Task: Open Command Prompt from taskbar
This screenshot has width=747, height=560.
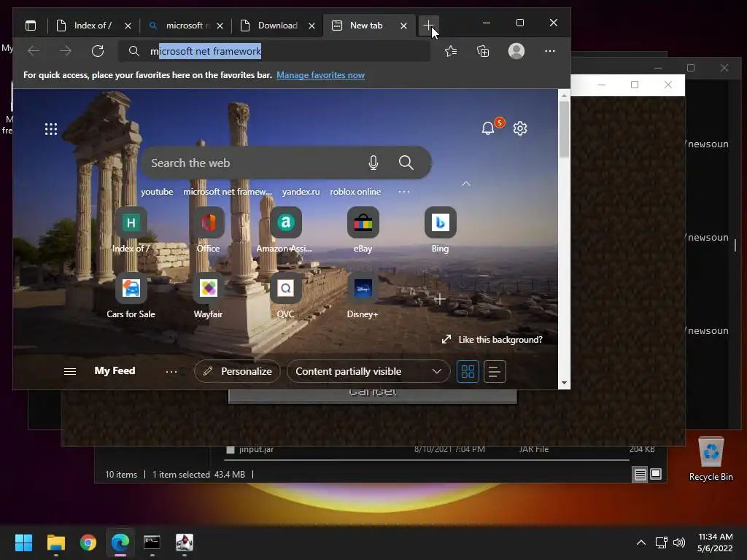Action: (x=152, y=542)
